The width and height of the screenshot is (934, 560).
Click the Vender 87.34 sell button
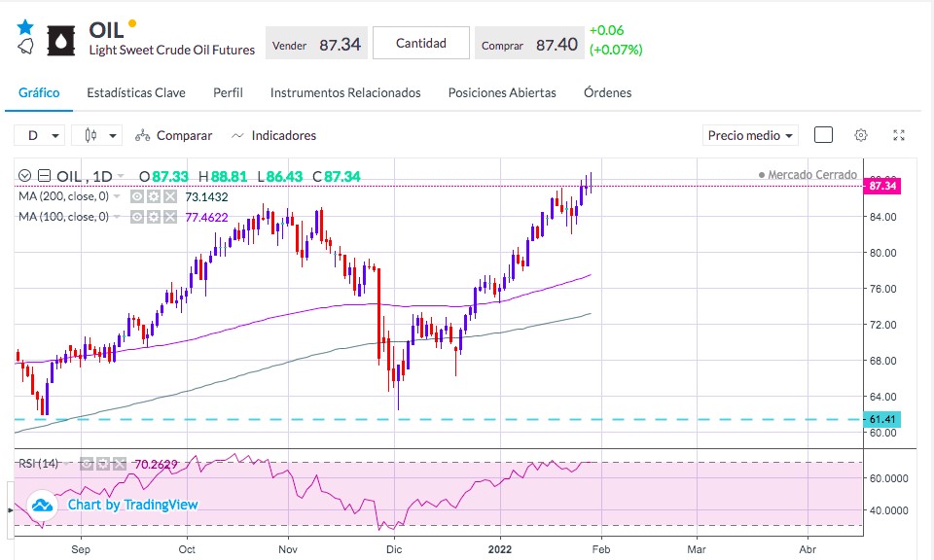pyautogui.click(x=316, y=44)
